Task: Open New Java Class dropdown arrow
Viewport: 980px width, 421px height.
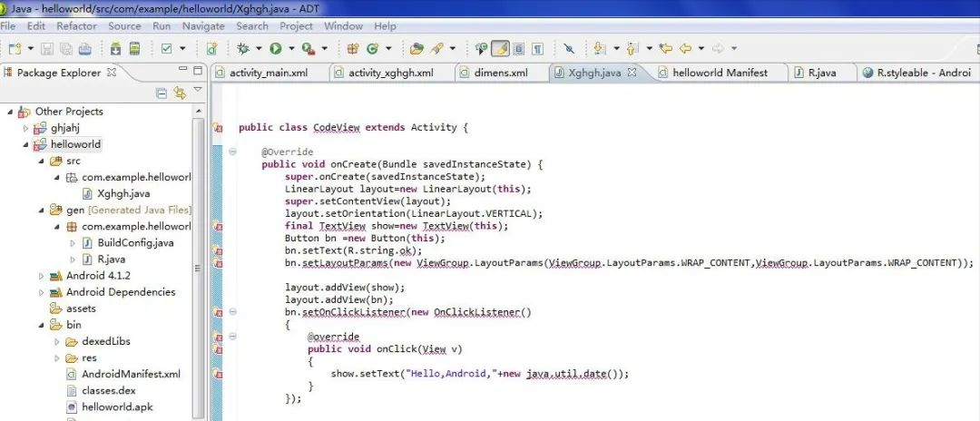Action: coord(388,48)
